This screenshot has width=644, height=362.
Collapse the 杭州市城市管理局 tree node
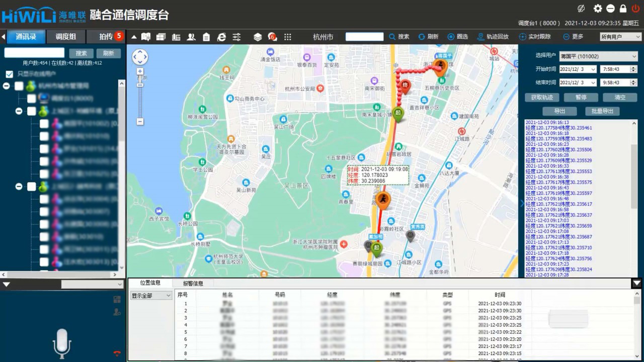pos(7,86)
